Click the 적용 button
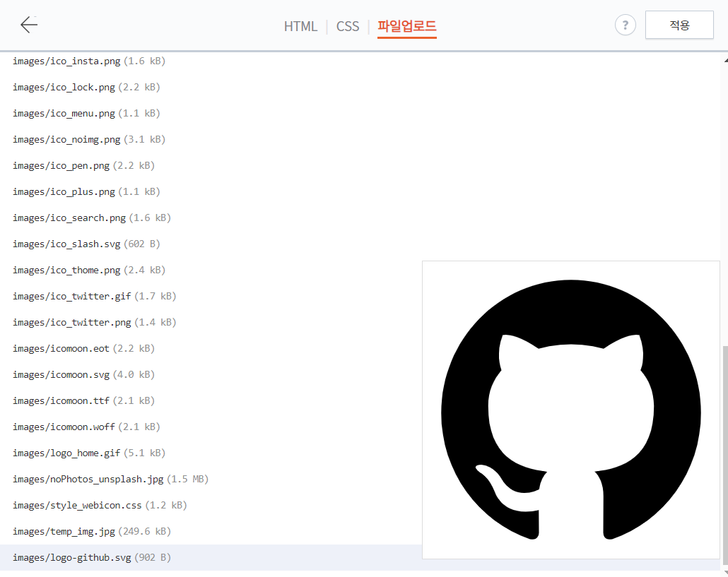This screenshot has width=728, height=577. coord(679,25)
